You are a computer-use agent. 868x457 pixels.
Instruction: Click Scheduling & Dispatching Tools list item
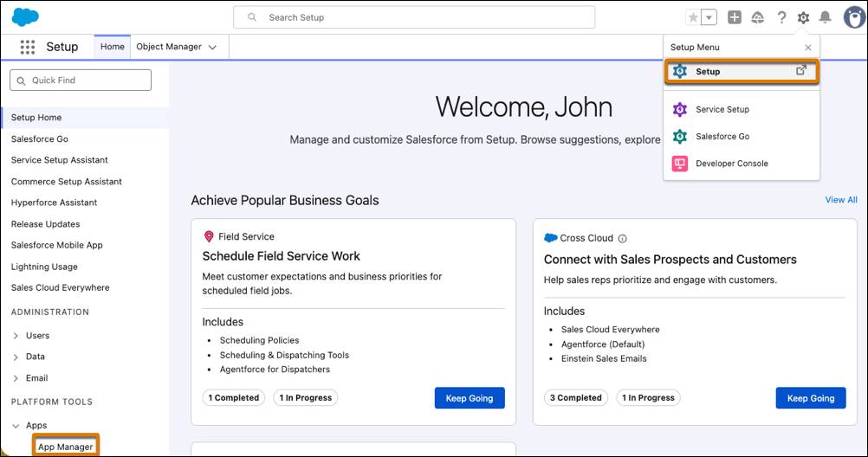[x=284, y=355]
